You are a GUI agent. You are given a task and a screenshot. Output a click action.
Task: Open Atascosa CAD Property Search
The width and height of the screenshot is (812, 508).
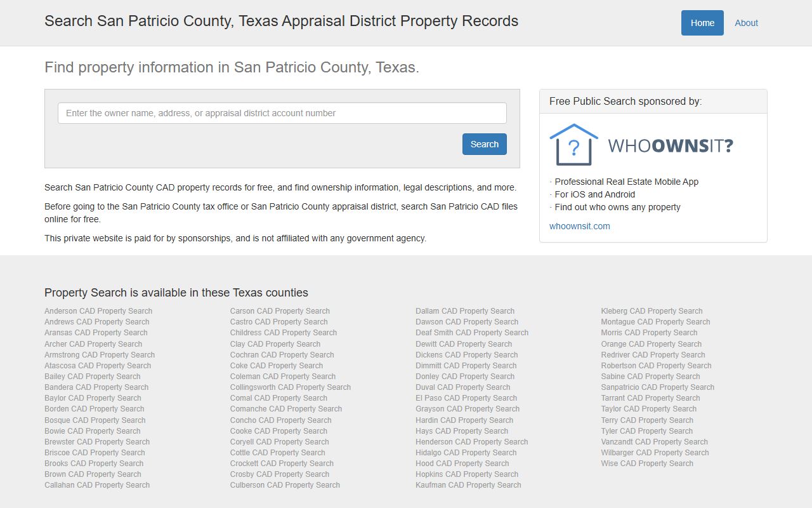(98, 366)
